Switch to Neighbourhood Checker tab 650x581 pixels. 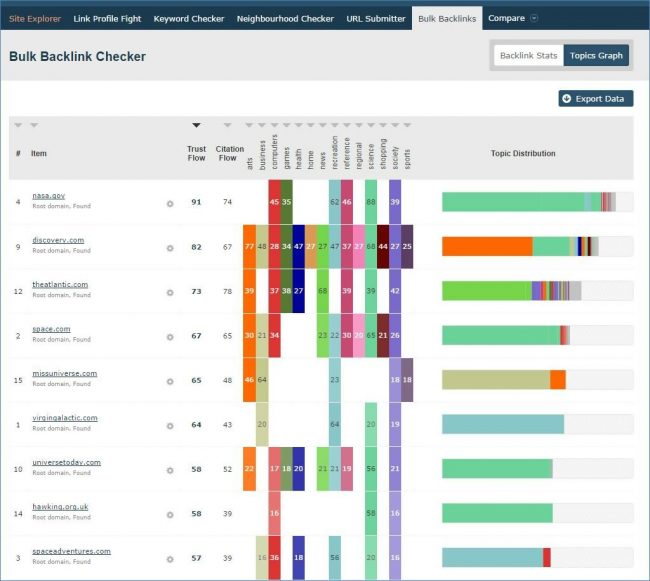(285, 18)
